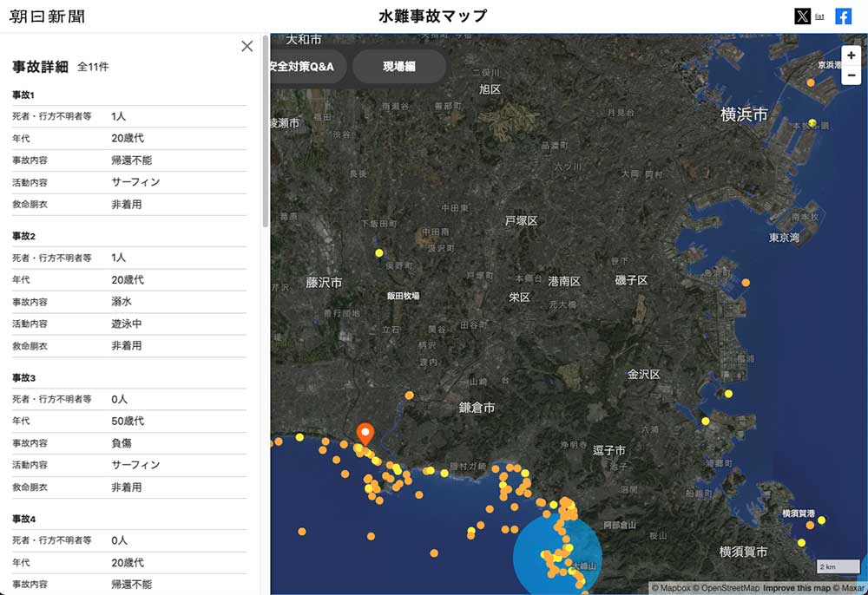Click the 横浜市 map label
Image resolution: width=868 pixels, height=595 pixels.
pos(744,114)
